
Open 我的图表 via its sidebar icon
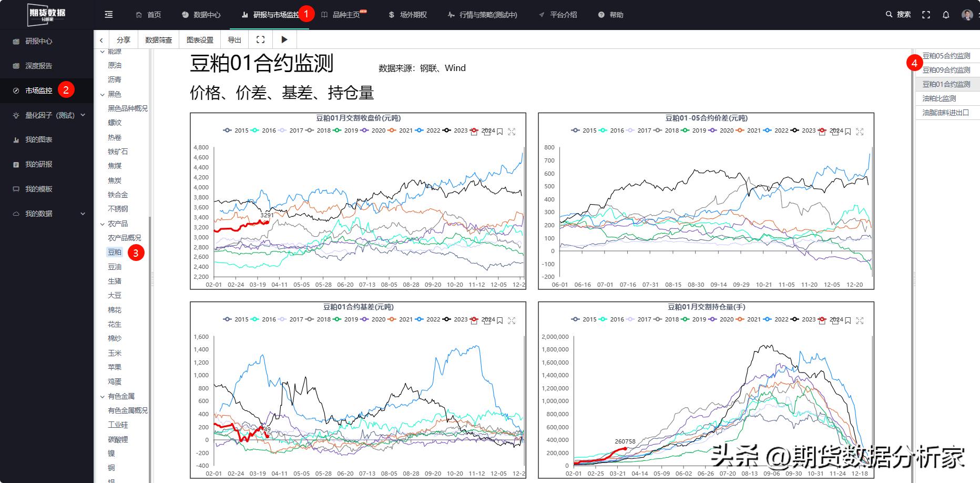click(x=16, y=140)
